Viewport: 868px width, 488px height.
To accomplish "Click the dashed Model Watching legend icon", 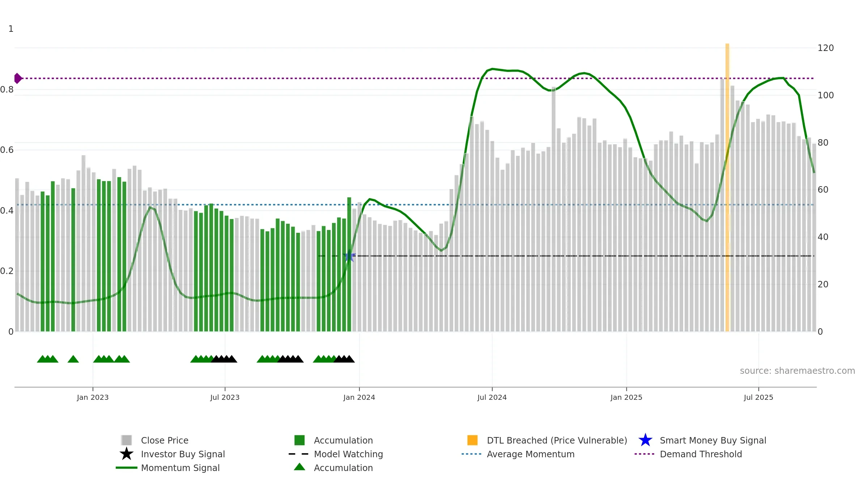I will tap(299, 454).
